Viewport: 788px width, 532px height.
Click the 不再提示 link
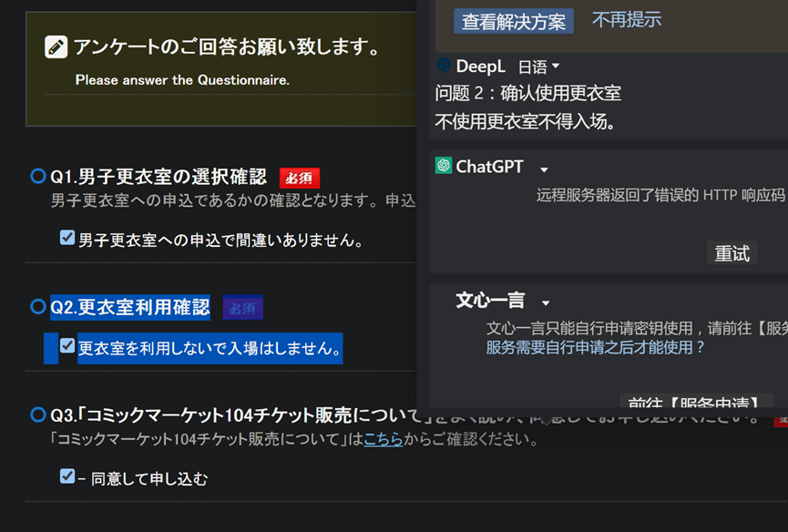click(627, 19)
